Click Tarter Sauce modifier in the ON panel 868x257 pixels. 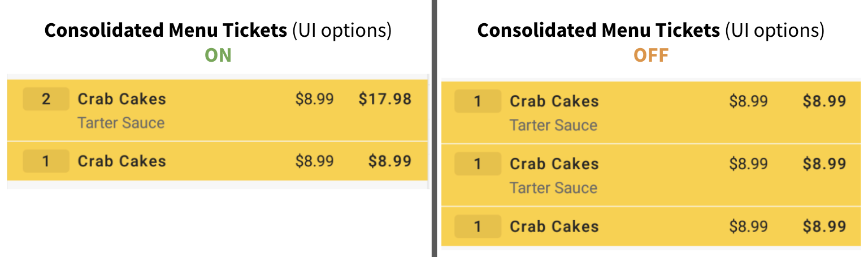[121, 123]
